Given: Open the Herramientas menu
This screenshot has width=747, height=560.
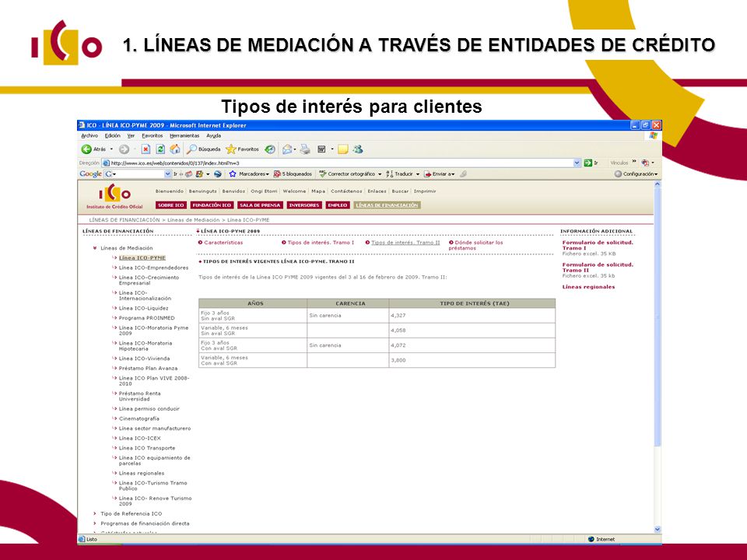Looking at the screenshot, I should point(184,135).
